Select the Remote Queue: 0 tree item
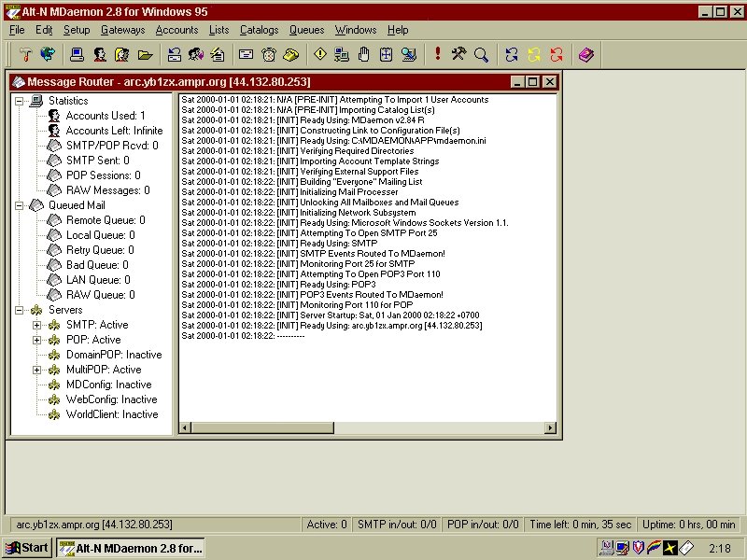The image size is (747, 560). 106,220
